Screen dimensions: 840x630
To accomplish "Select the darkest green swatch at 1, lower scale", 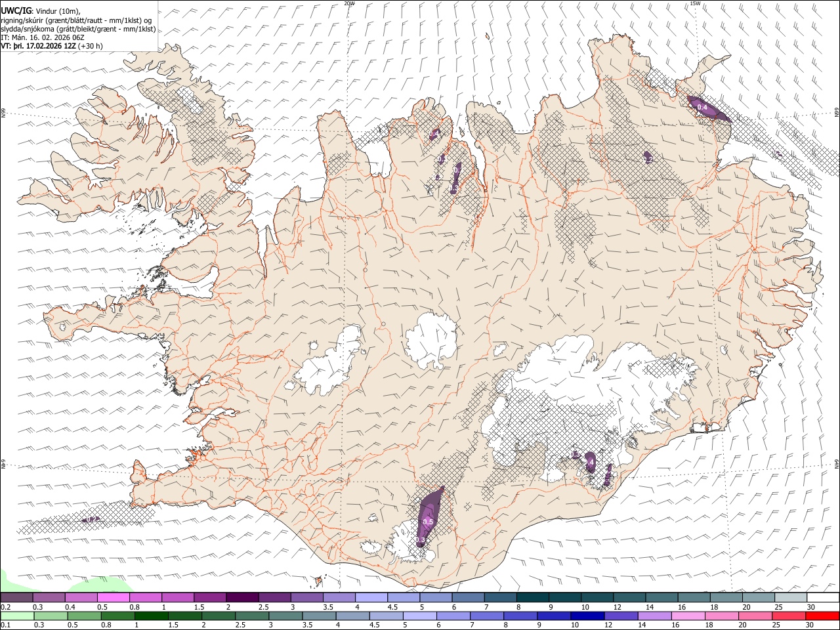I will coord(151,616).
